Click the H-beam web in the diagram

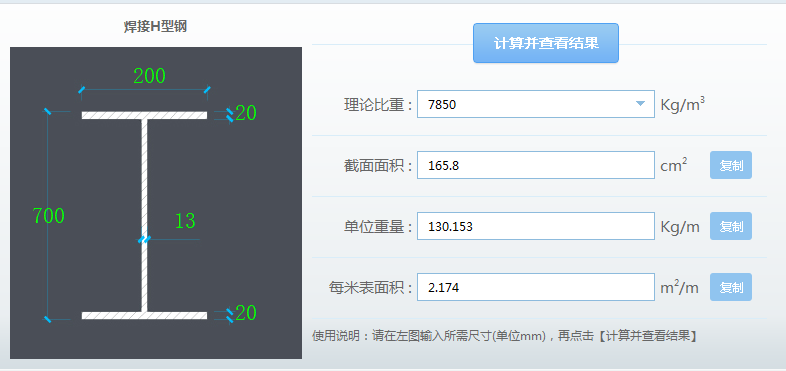pyautogui.click(x=144, y=216)
